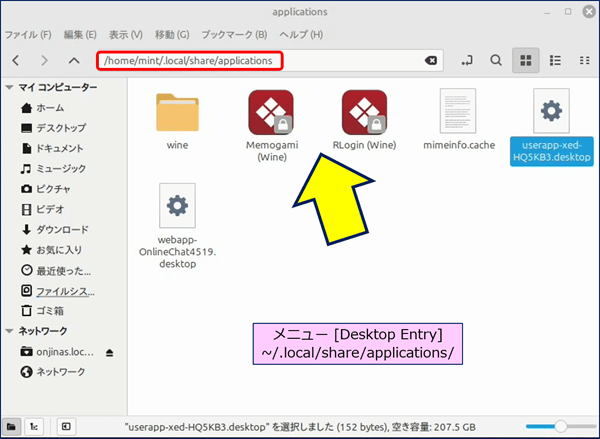The height and width of the screenshot is (439, 600).
Task: Open Music (ミュージック) in the sidebar
Action: point(54,169)
